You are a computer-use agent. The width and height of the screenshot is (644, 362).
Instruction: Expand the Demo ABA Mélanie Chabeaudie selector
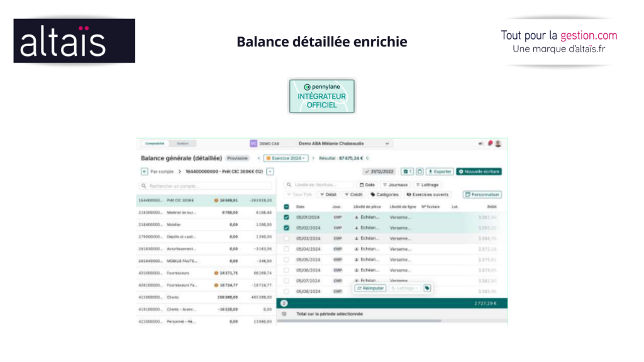coord(344,143)
